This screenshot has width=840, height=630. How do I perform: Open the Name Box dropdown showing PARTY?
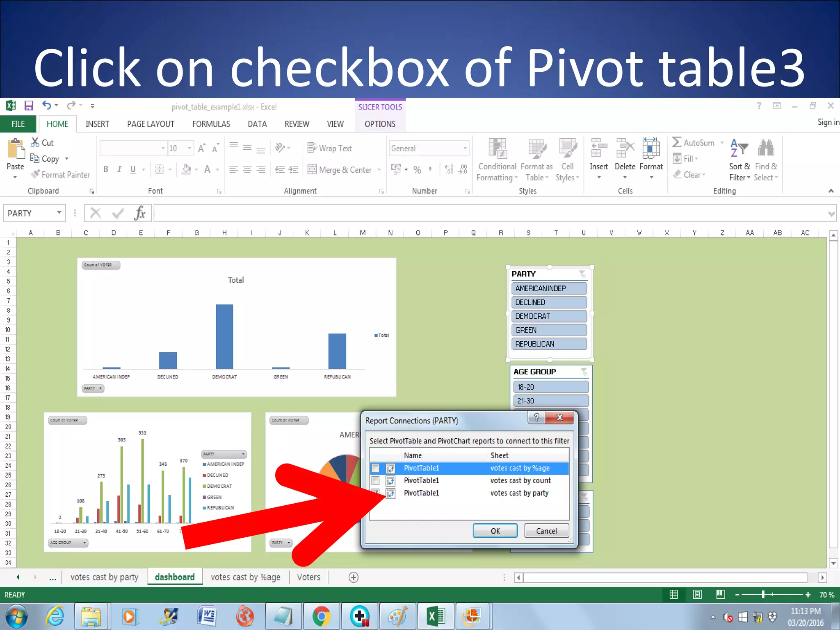click(59, 212)
